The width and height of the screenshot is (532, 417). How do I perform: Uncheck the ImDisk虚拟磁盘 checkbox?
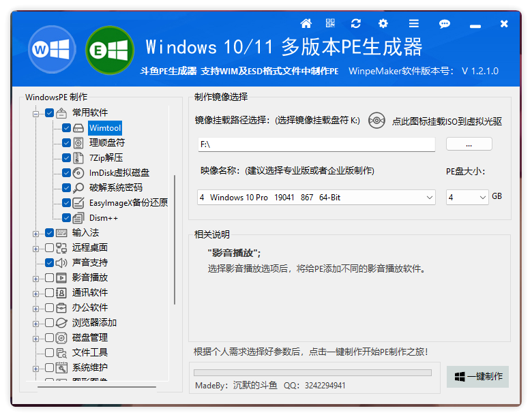pos(67,173)
